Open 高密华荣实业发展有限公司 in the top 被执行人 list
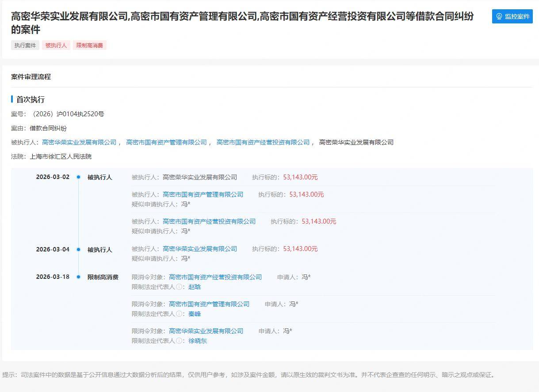539x392 pixels. coord(79,142)
